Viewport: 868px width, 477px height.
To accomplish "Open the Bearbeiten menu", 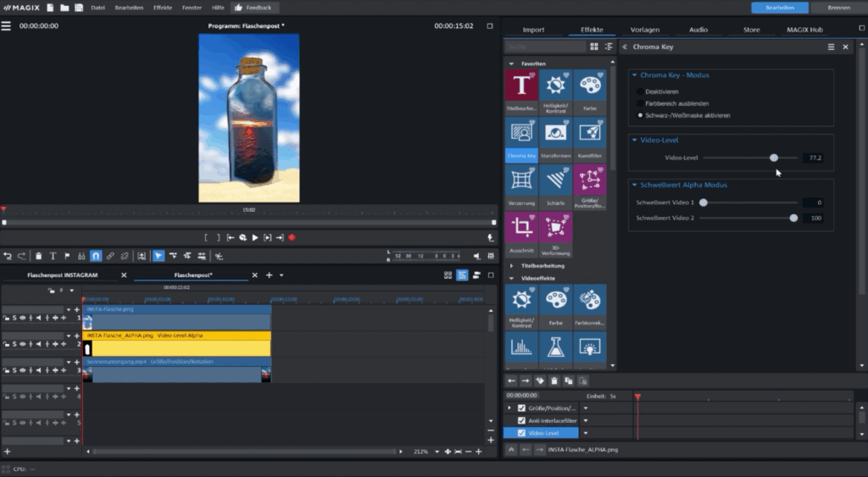I will point(131,8).
